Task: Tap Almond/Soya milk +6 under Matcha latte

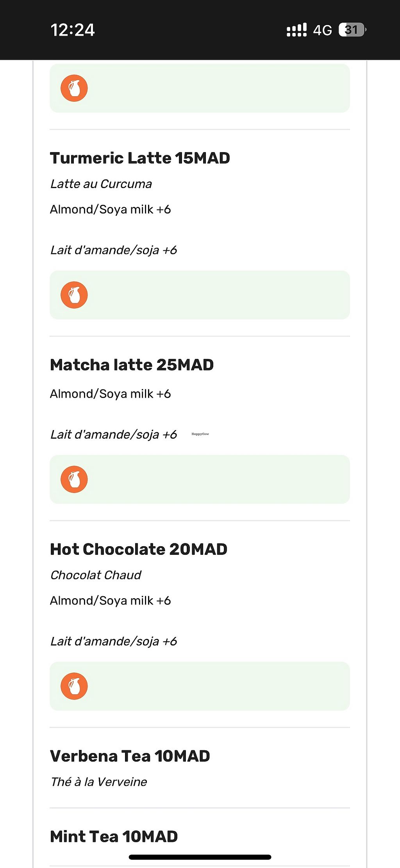Action: point(111,394)
